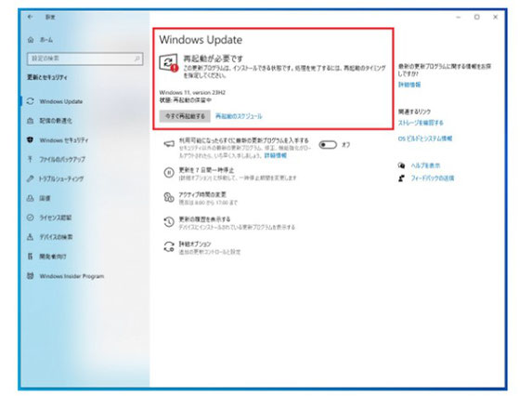Screen dimensions: 532x396
Task: Click the active hours clock icon
Action: pos(169,197)
